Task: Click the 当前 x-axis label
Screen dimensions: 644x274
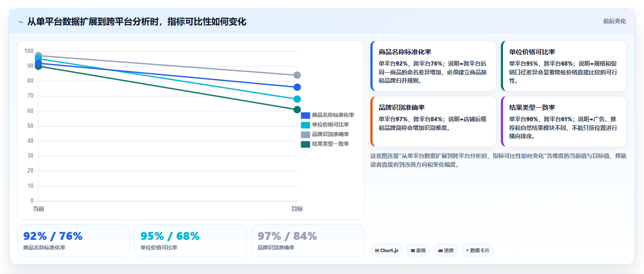Action: click(39, 209)
